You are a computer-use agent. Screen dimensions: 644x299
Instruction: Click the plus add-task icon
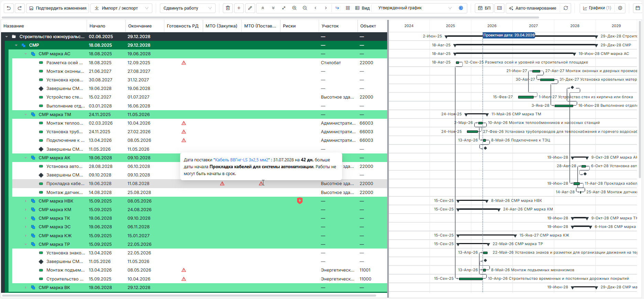click(x=239, y=8)
